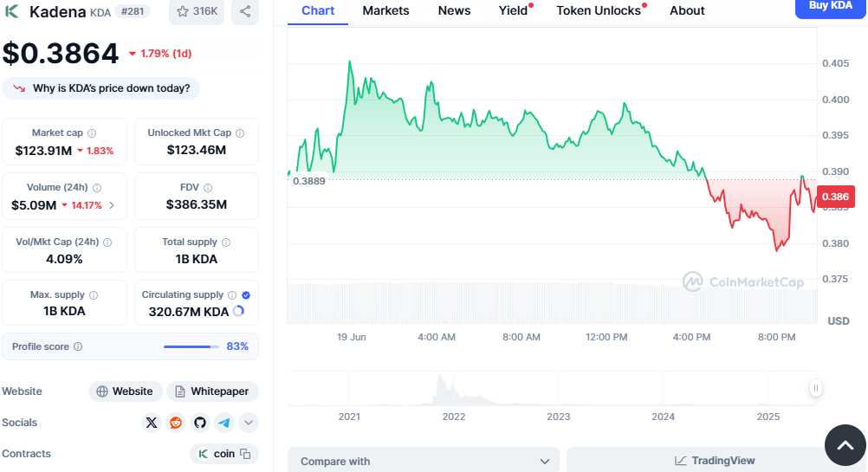Click the Profile score progress bar

(191, 347)
